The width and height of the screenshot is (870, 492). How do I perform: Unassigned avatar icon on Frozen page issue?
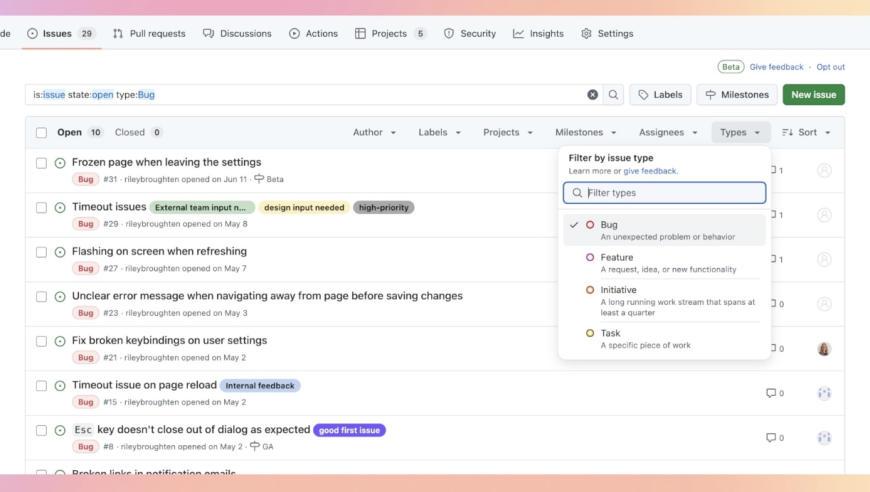coord(824,170)
